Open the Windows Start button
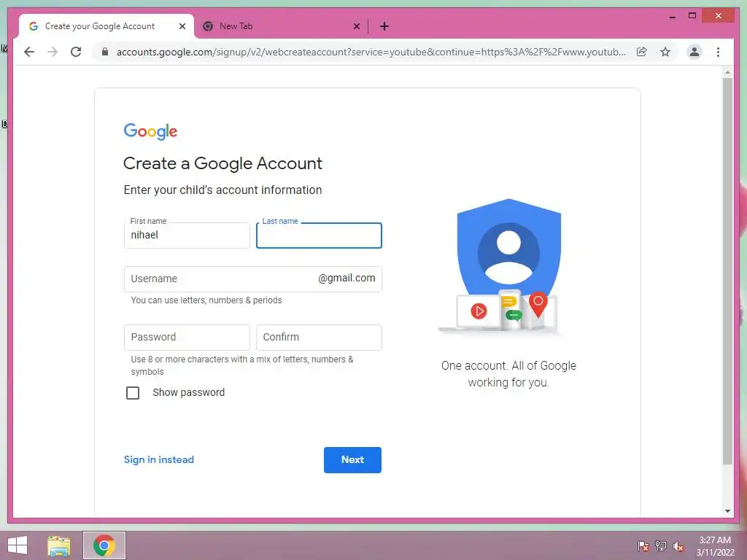Image resolution: width=747 pixels, height=560 pixels. pos(18,545)
